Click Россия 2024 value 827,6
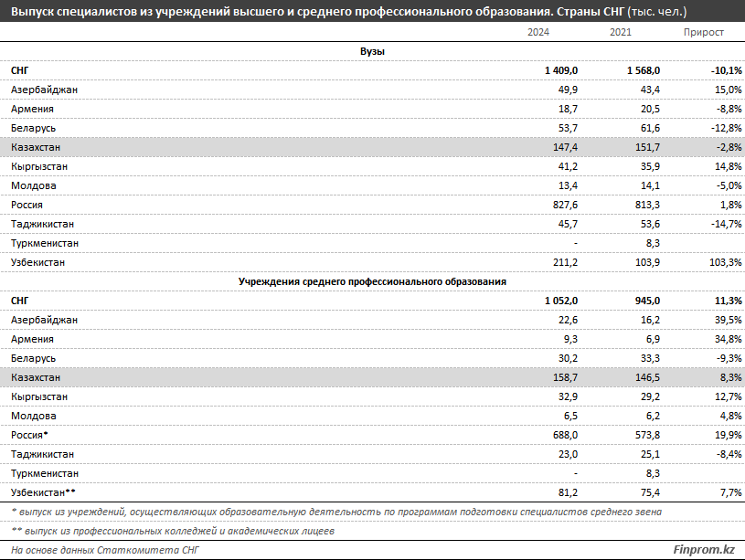 (x=563, y=205)
